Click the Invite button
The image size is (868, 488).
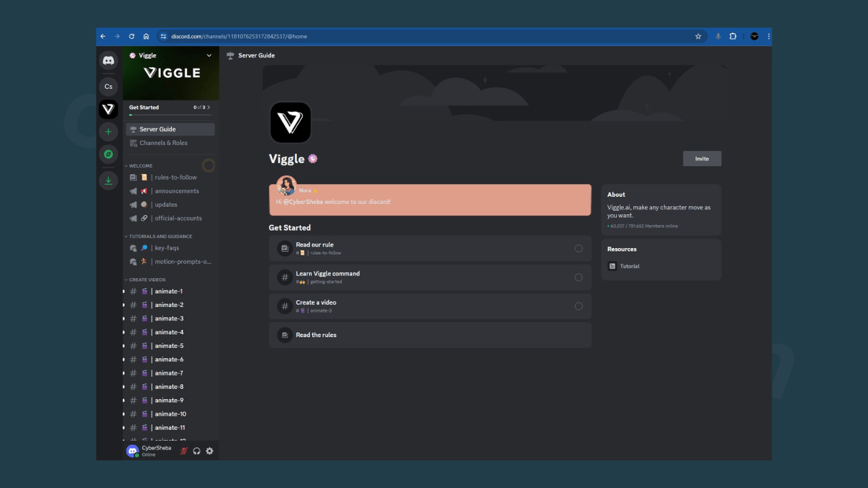(x=702, y=159)
